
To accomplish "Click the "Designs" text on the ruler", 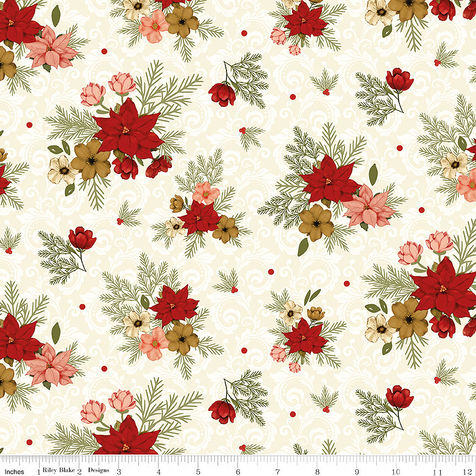I will pyautogui.click(x=98, y=472).
